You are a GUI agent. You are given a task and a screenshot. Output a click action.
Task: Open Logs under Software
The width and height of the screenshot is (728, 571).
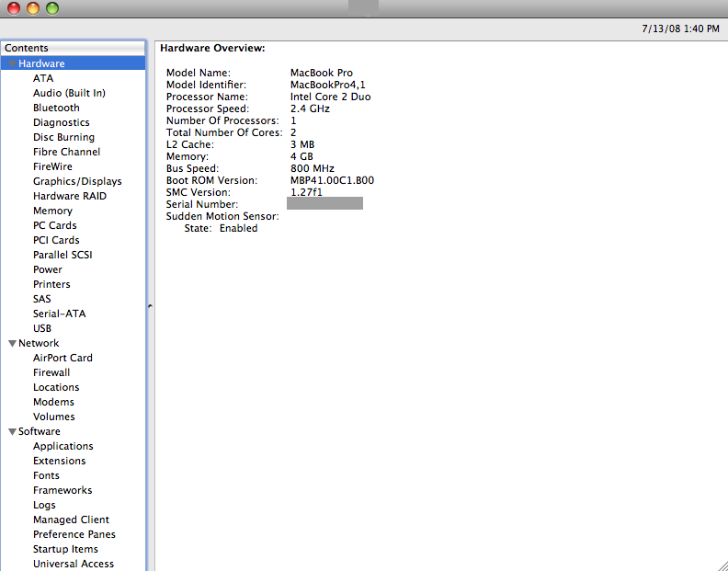coord(44,505)
